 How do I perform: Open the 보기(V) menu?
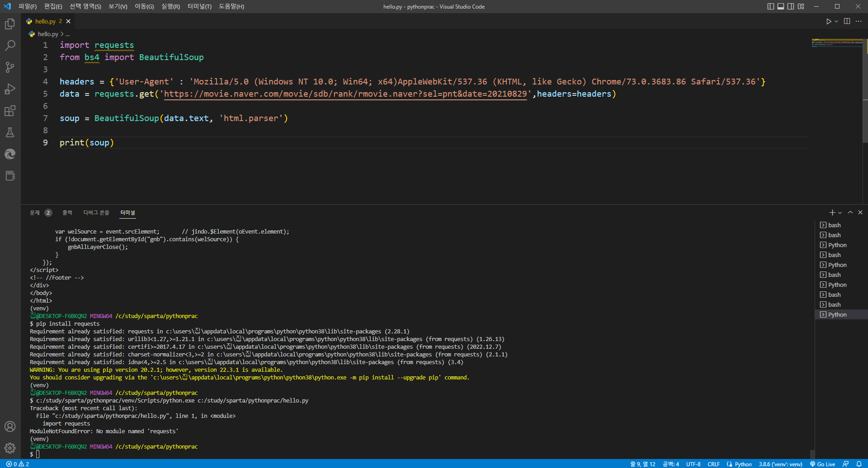118,6
